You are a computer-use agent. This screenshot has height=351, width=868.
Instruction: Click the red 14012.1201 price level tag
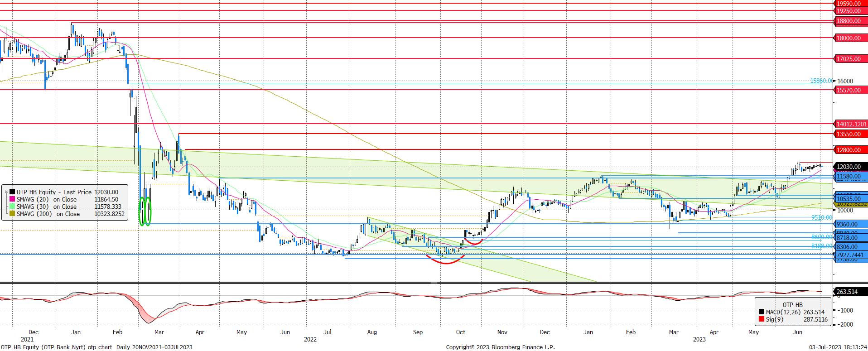851,124
